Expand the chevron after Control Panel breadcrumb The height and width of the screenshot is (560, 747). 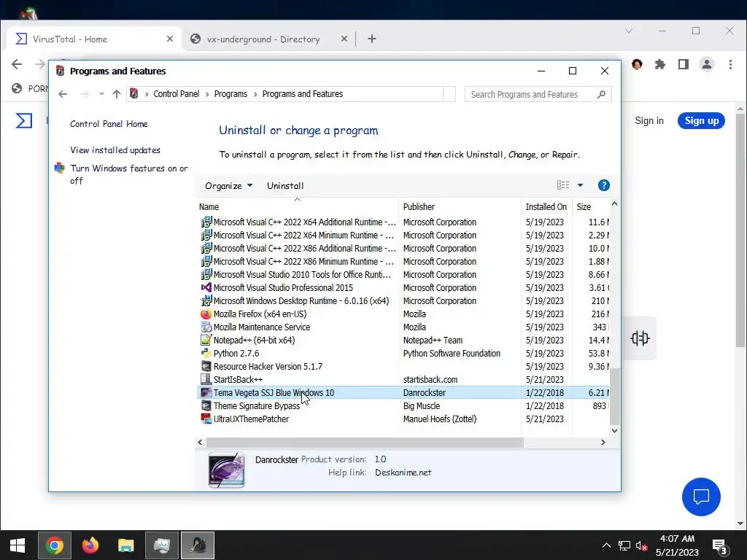(x=207, y=94)
